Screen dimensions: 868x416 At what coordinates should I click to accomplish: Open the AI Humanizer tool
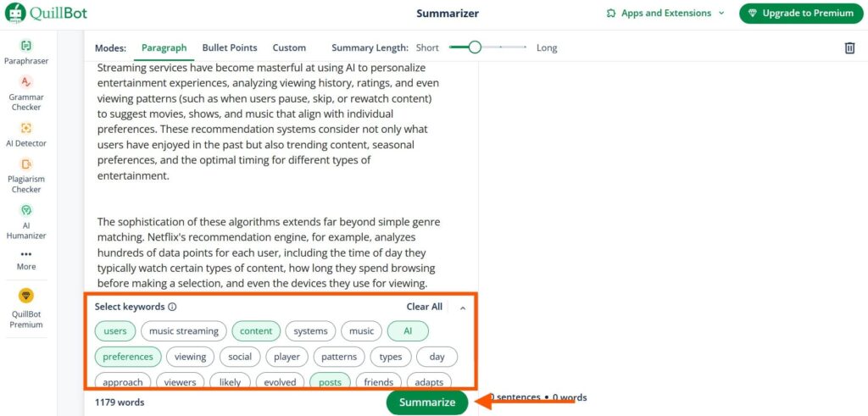click(x=26, y=221)
